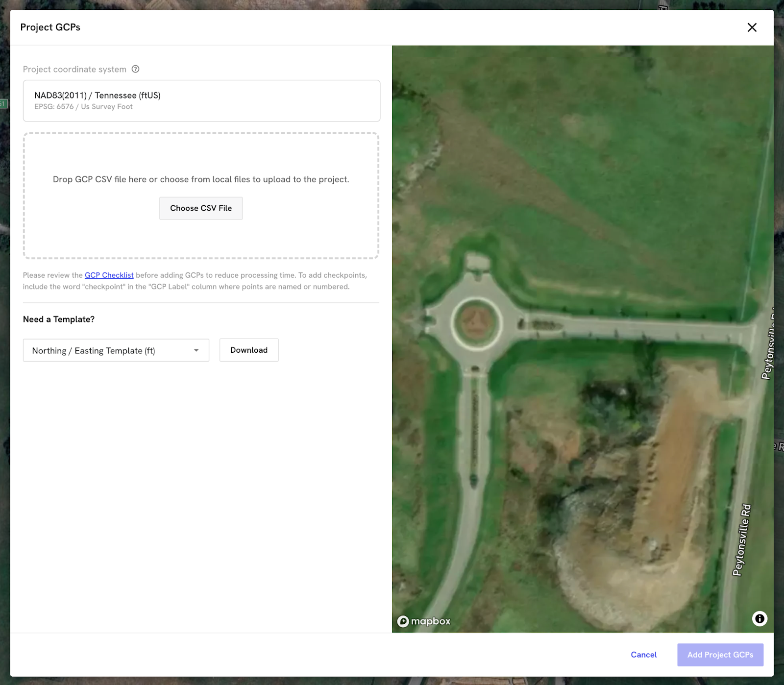Download the selected GCP template

click(x=248, y=350)
